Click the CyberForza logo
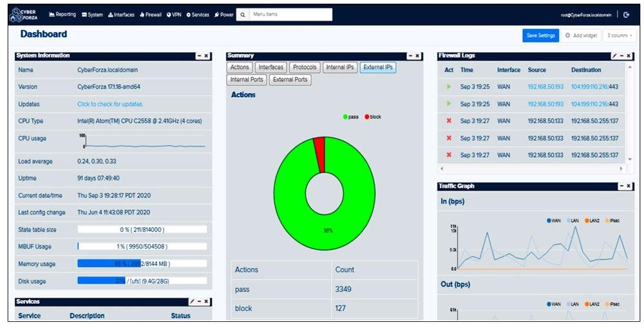This screenshot has height=329, width=644. tap(23, 15)
